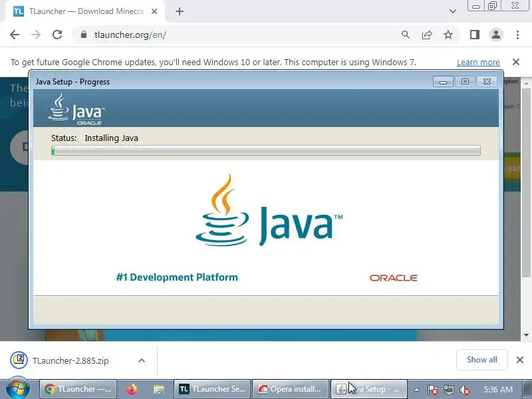Click the page scrollbar down arrow
Screen dimensions: 532x399
[x=526, y=335]
